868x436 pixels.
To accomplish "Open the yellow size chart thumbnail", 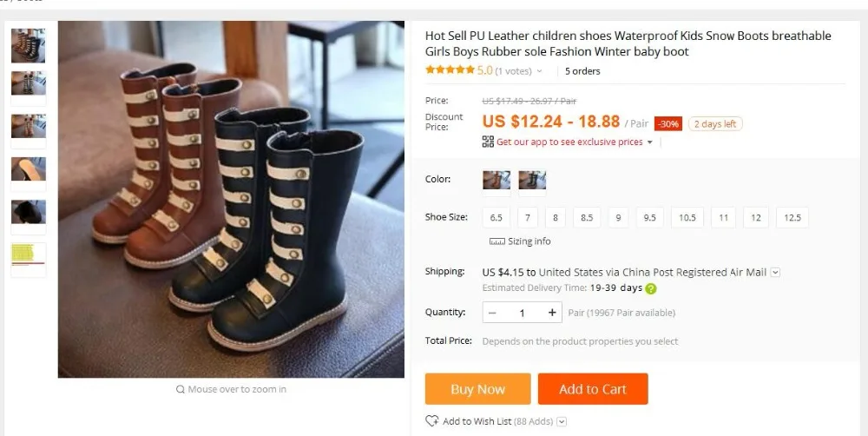I will 29,259.
